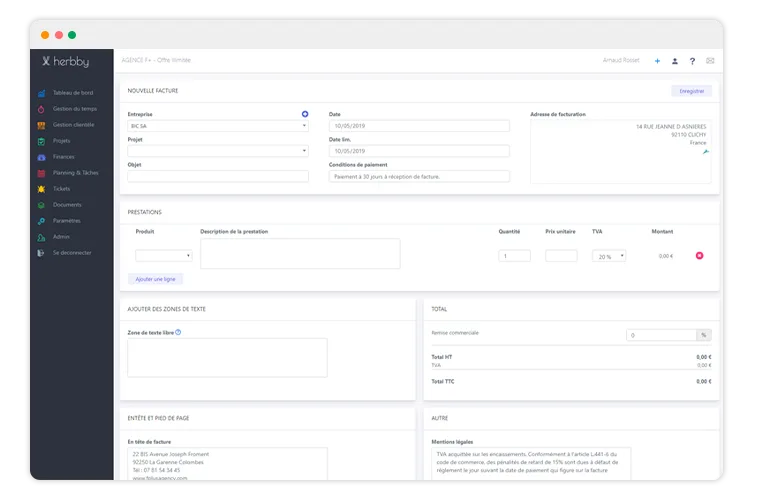Click the Objet input field
This screenshot has width=762, height=500.
pyautogui.click(x=218, y=176)
